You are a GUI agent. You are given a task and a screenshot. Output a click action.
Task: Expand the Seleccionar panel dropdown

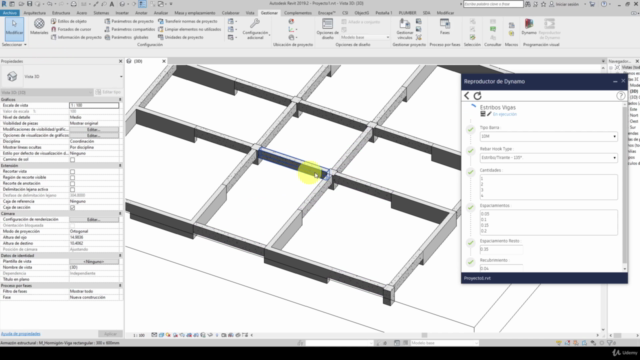coord(14,44)
